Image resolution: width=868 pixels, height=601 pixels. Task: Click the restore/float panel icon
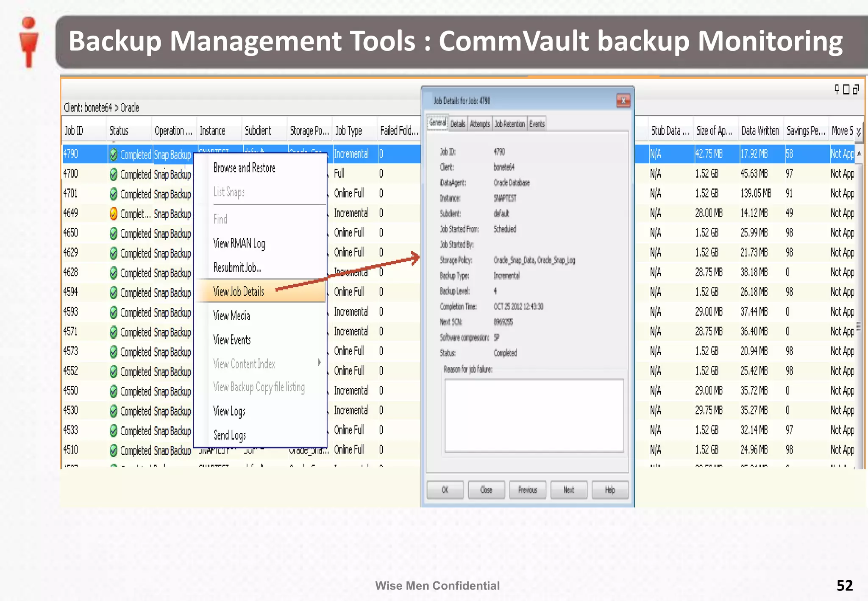(856, 89)
